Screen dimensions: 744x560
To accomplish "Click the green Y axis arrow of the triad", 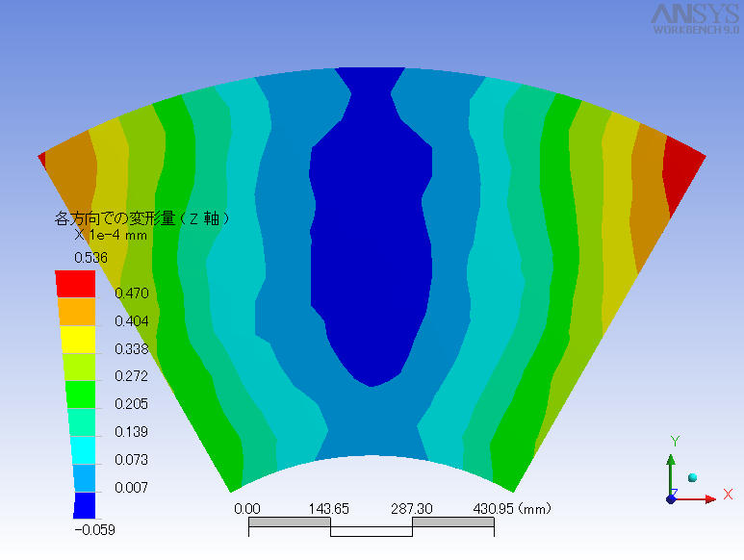I will (671, 475).
